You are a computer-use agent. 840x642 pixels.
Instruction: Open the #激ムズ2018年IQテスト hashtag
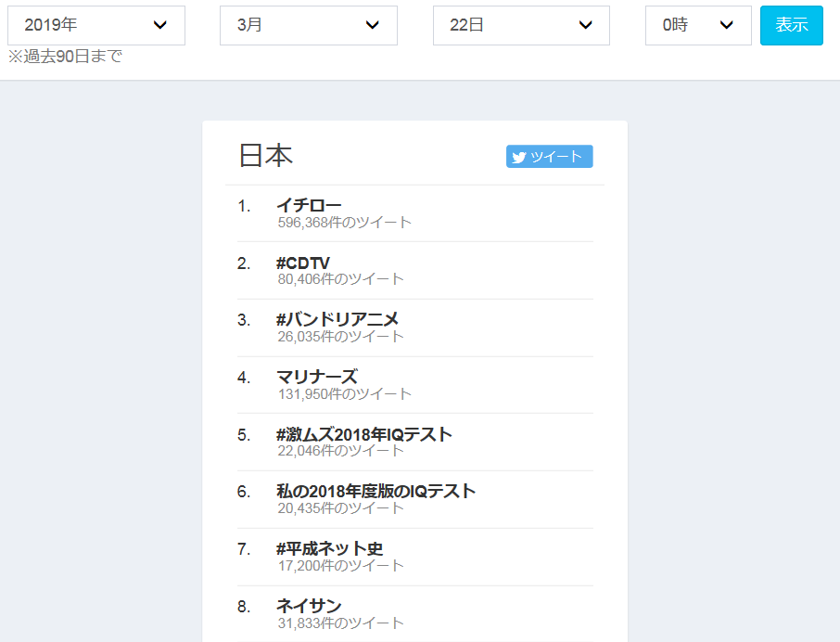(363, 434)
